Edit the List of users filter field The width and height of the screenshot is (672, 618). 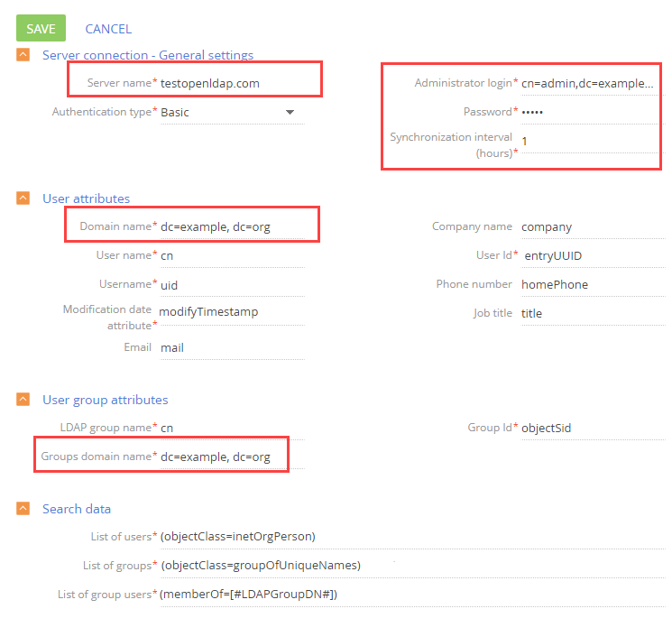pos(413,537)
